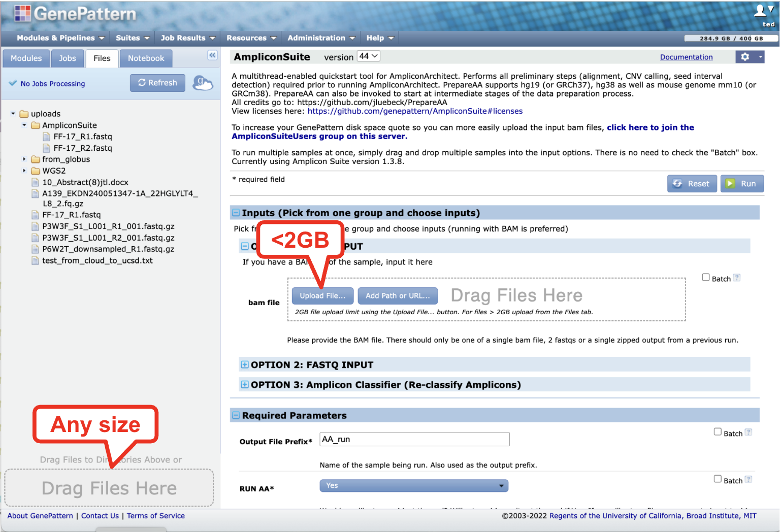Enable Batch checkbox for bam file
This screenshot has width=780, height=532.
point(706,277)
